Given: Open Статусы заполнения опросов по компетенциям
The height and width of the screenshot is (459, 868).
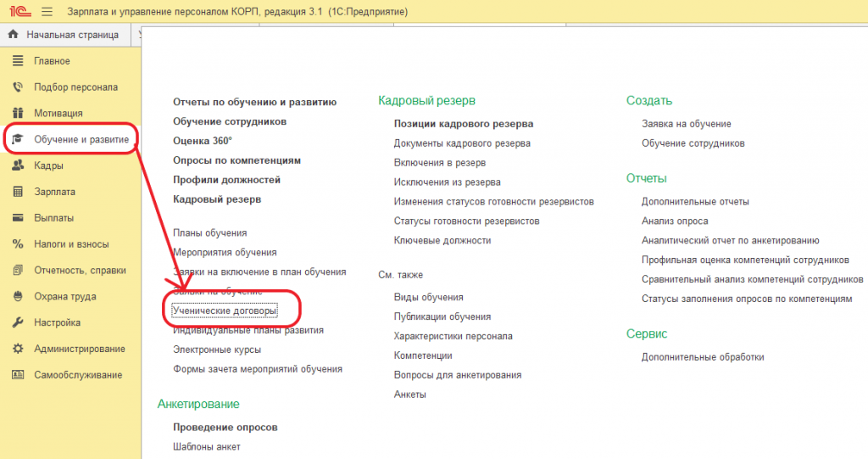Looking at the screenshot, I should 747,299.
